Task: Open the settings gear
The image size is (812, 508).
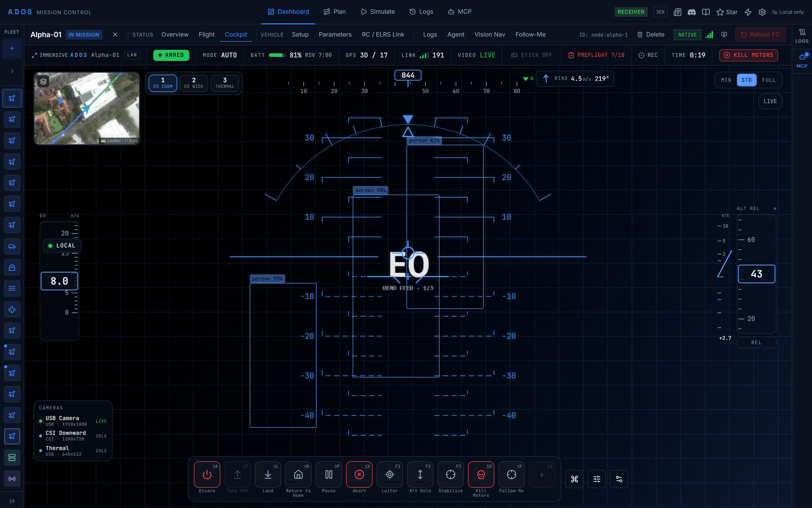Action: click(762, 12)
